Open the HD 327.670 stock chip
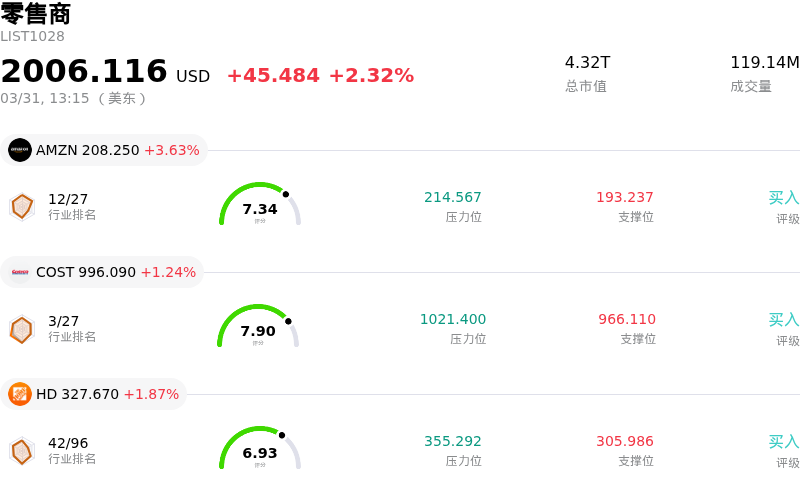800x488 pixels. pos(95,394)
